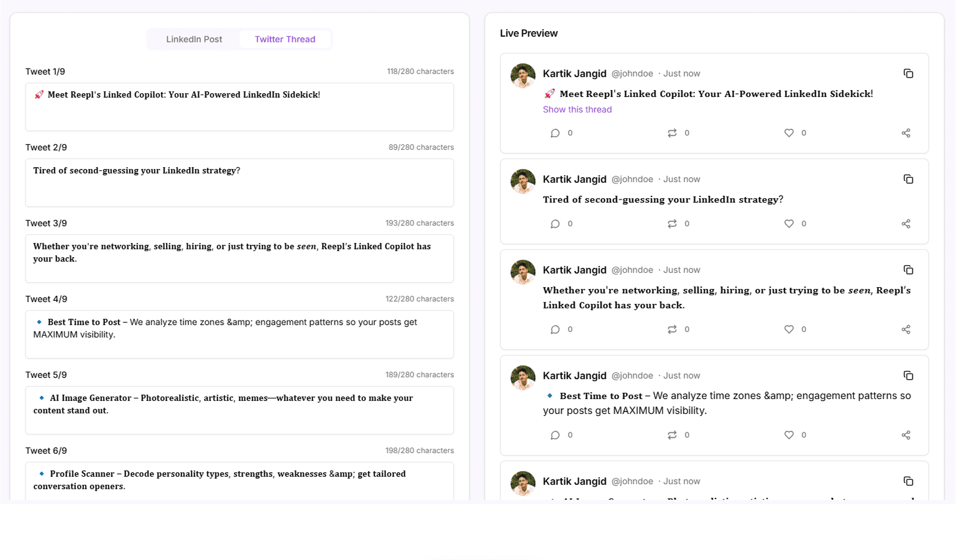Click the avatar on 'Best Time to Post' tweet

[523, 378]
